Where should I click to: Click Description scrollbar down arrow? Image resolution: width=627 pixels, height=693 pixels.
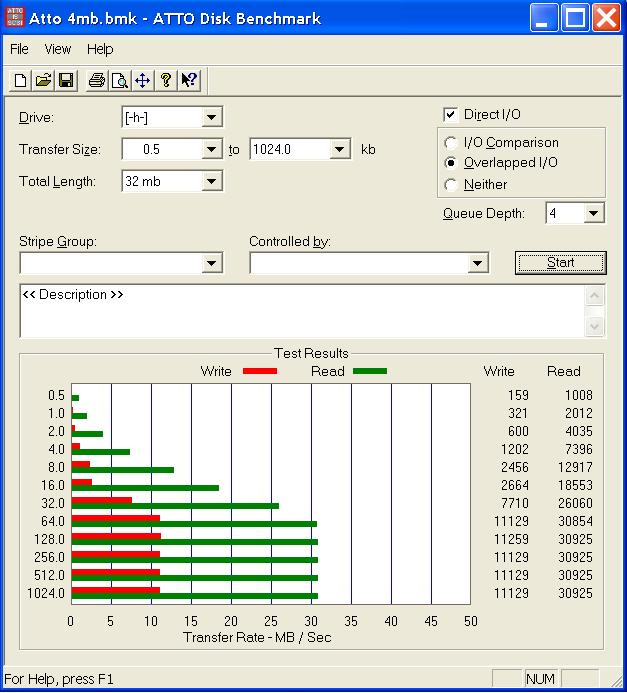coord(594,327)
